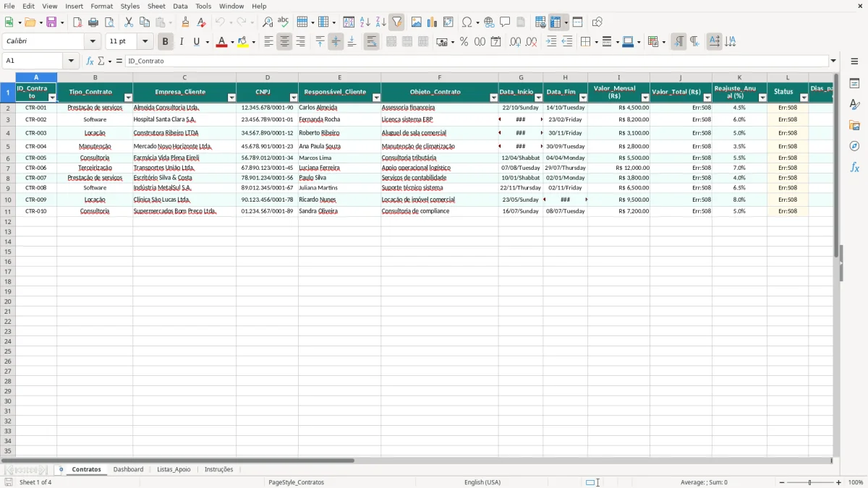The height and width of the screenshot is (488, 868).
Task: Open sidebar Styles panel
Action: tap(854, 104)
